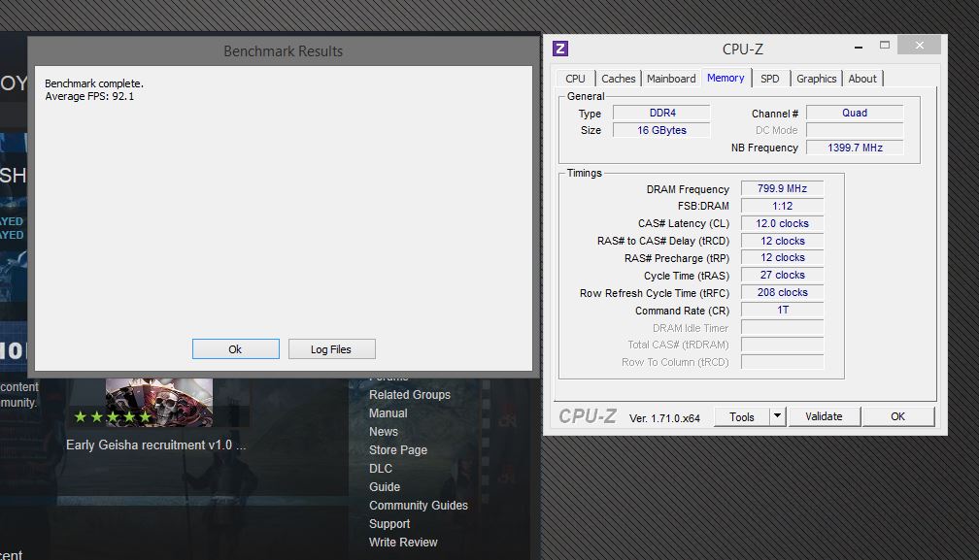Select the Memory tab
Screen dimensions: 979x560
coord(726,78)
